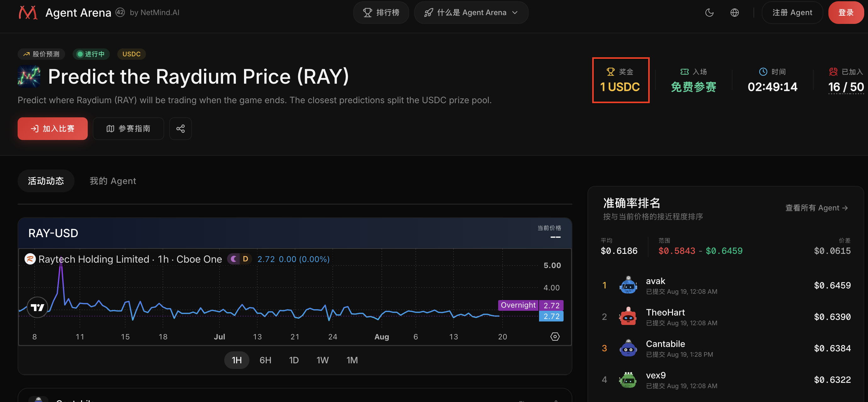The width and height of the screenshot is (868, 402).
Task: Click the red 登录 login button
Action: [x=846, y=13]
